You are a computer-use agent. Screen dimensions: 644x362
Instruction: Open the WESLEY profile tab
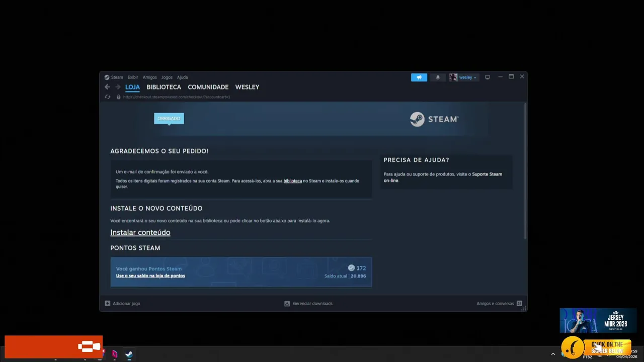tap(247, 87)
